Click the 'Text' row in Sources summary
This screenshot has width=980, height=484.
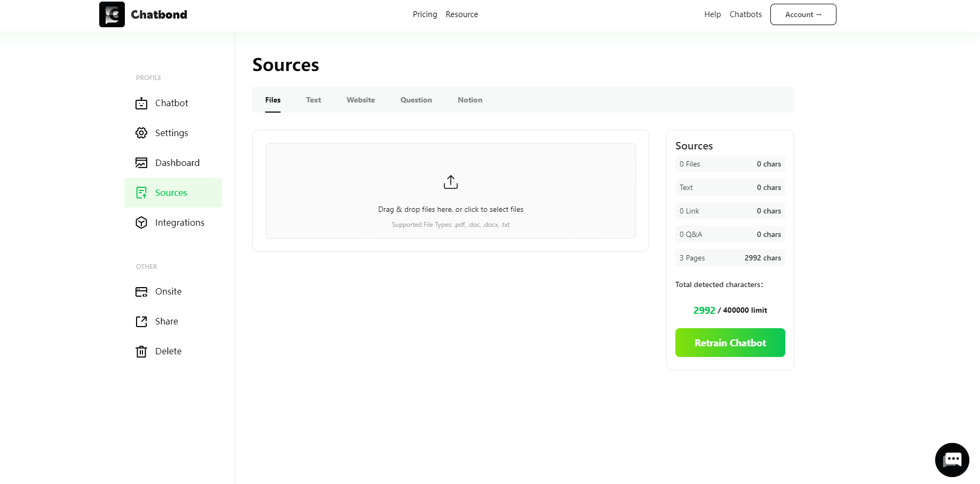(730, 187)
